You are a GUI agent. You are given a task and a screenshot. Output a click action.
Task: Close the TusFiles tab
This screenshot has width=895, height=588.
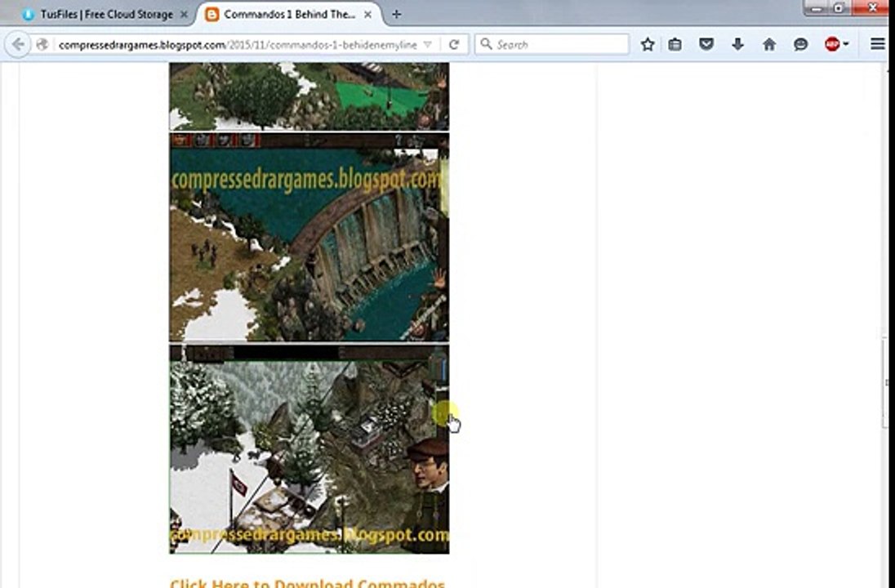pyautogui.click(x=184, y=15)
